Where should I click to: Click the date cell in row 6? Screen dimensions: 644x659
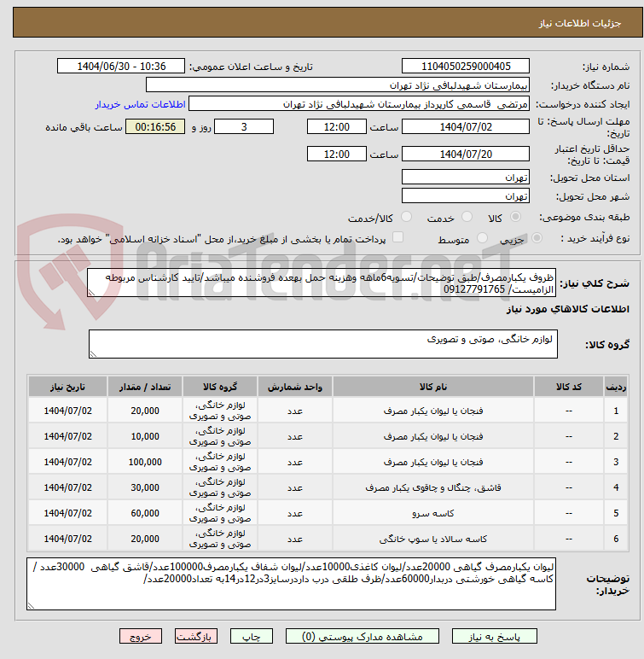67,539
